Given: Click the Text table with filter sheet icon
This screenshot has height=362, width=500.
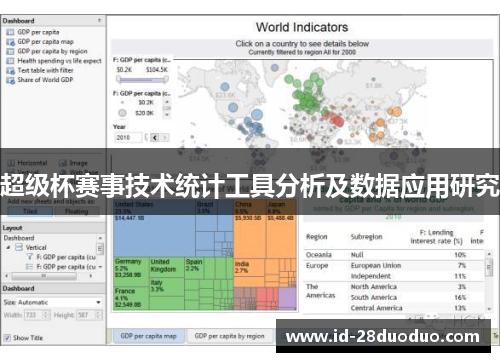Looking at the screenshot, I should click(10, 71).
